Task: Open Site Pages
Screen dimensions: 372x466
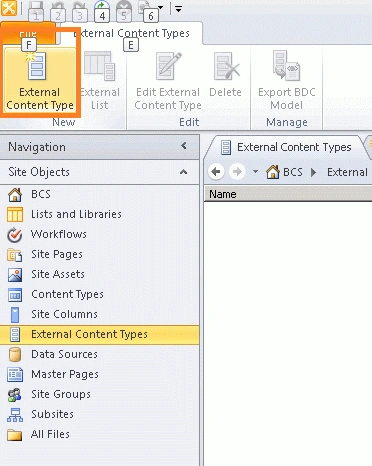Action: pos(100,254)
